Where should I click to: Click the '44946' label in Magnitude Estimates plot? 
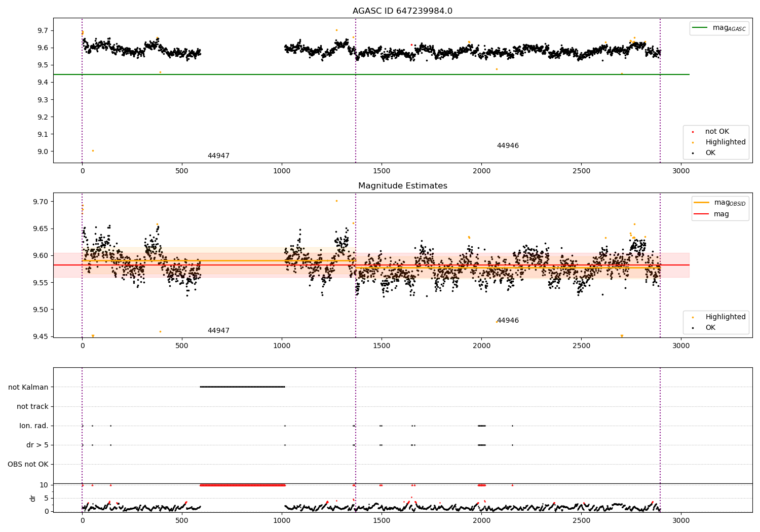(508, 321)
